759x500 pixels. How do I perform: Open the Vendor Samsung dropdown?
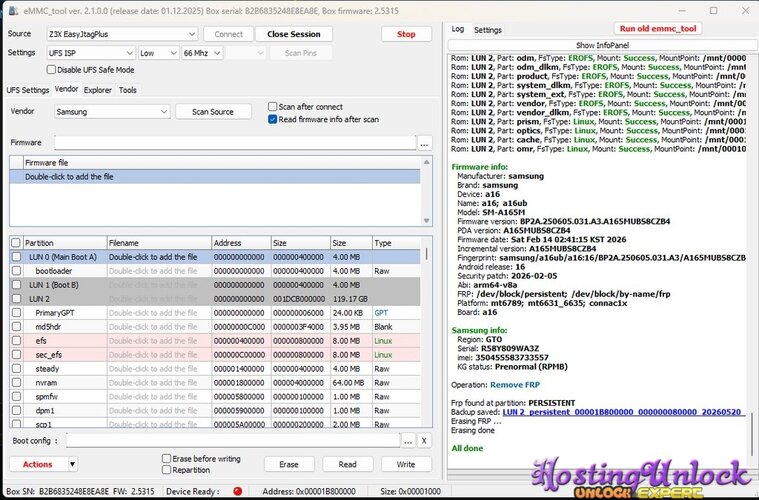(112, 112)
